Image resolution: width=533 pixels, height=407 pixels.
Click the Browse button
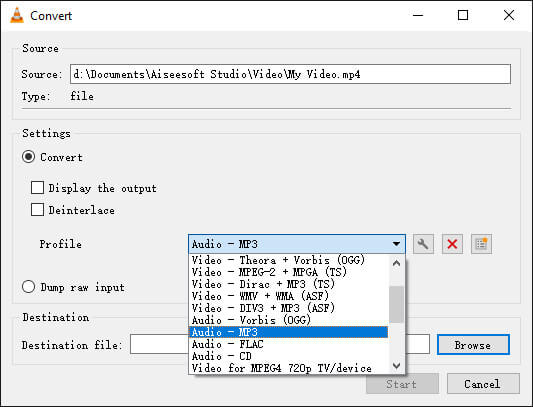(473, 345)
